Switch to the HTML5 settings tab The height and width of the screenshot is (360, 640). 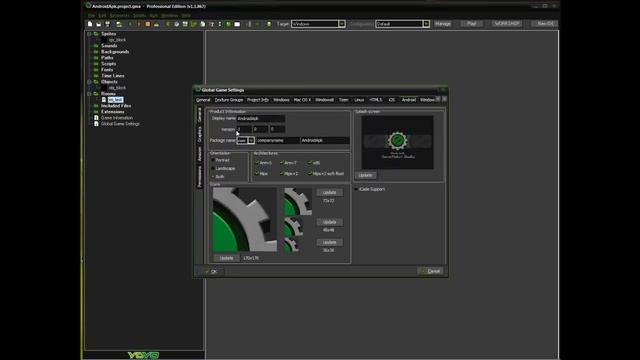pyautogui.click(x=376, y=100)
